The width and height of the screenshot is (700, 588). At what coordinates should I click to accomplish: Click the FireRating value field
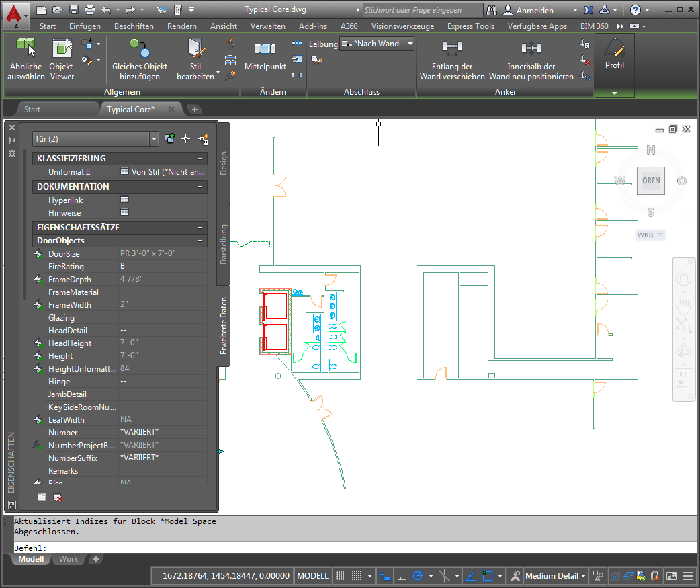click(x=162, y=267)
